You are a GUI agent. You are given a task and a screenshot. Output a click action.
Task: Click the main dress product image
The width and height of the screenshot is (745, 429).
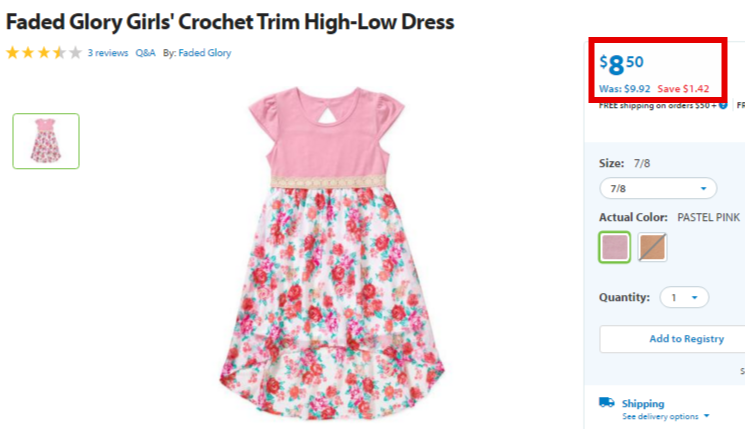coord(331,253)
